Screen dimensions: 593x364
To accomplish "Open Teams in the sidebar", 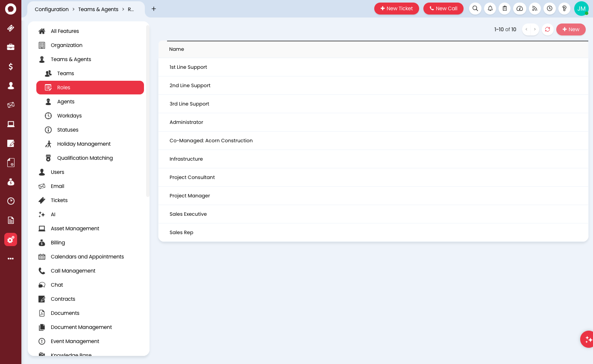I will coord(90,73).
